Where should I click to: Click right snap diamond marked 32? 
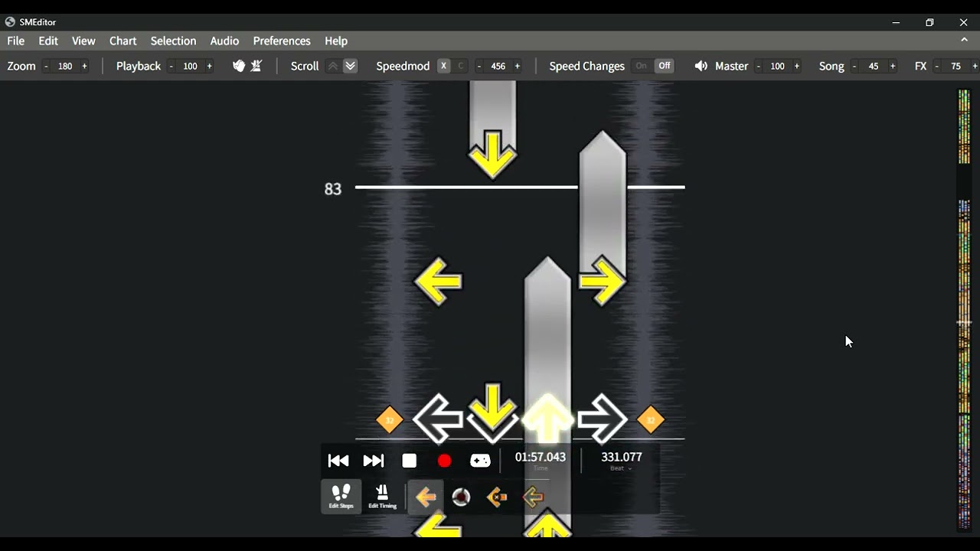650,420
